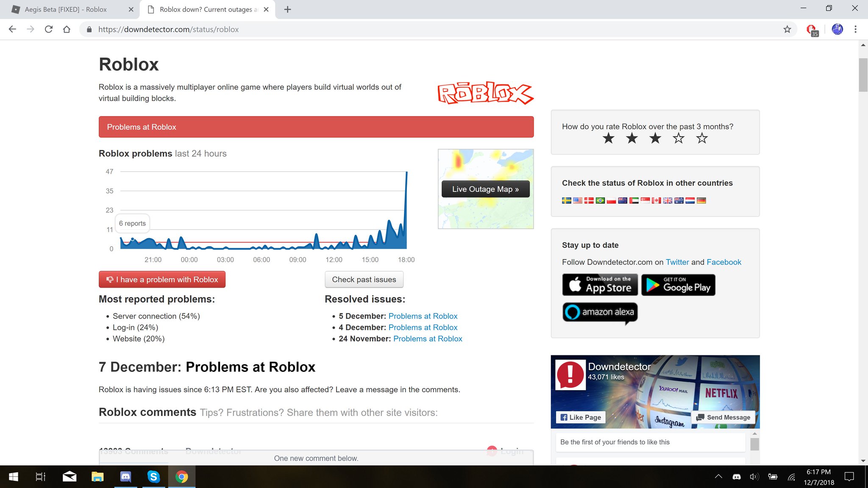
Task: Select the first rating star
Action: [608, 138]
